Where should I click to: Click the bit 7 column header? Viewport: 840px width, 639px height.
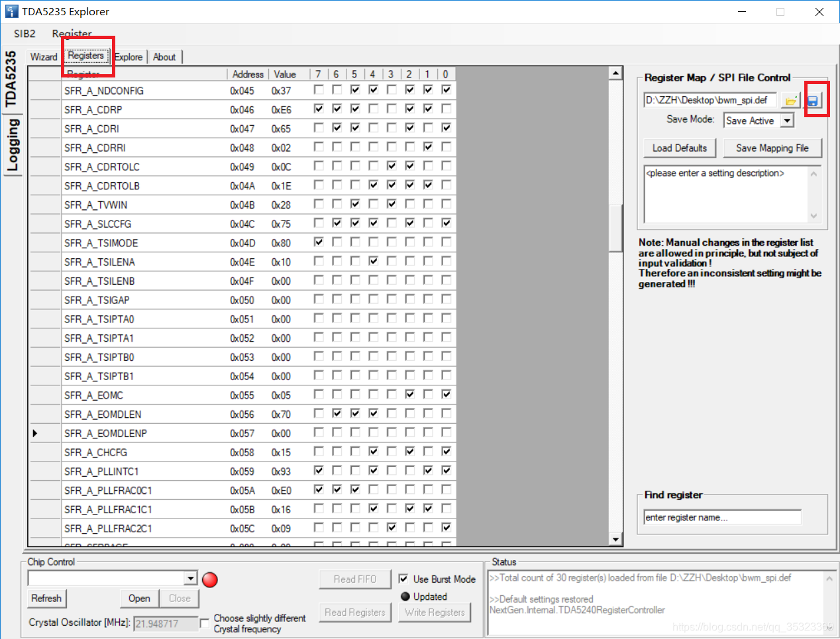[x=319, y=74]
